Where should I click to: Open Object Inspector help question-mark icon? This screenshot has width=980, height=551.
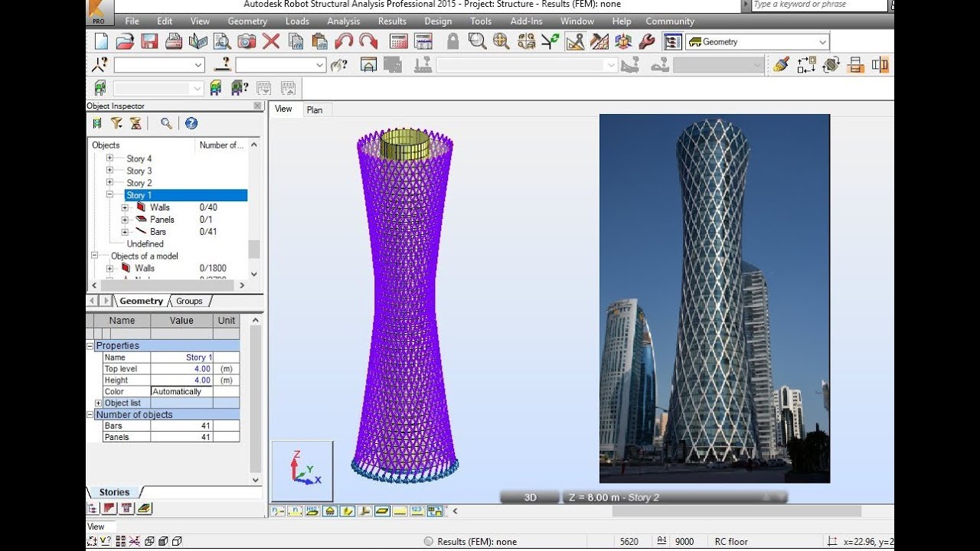pos(191,123)
